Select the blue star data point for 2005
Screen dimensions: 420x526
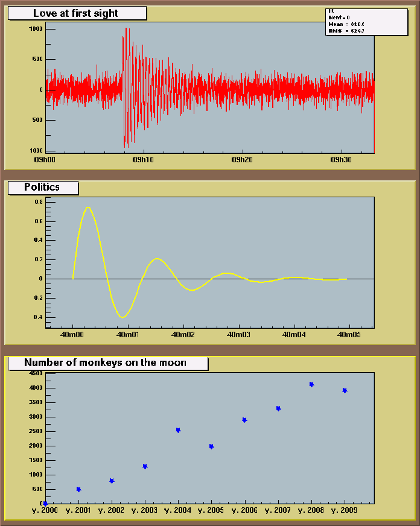pyautogui.click(x=211, y=446)
